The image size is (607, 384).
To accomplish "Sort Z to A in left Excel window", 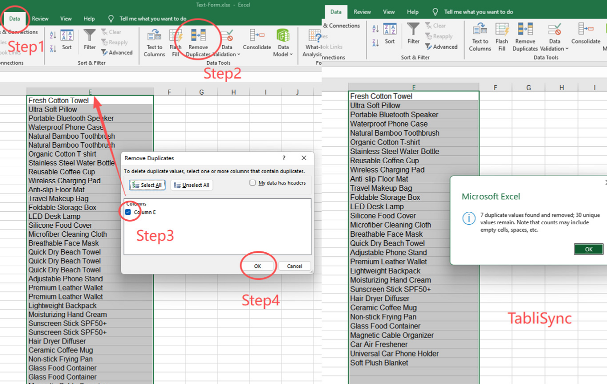I will [x=53, y=48].
